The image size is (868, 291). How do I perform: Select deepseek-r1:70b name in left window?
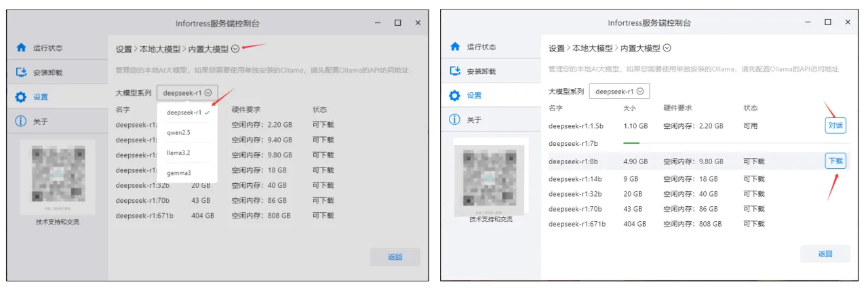pyautogui.click(x=141, y=200)
